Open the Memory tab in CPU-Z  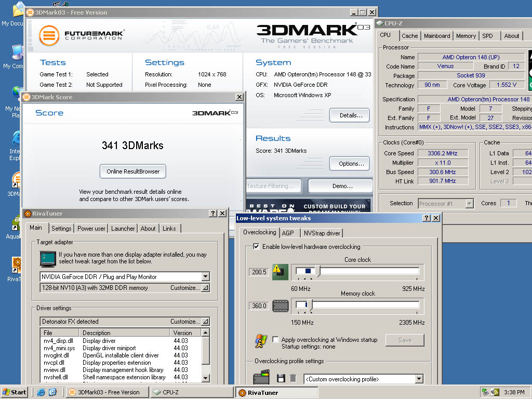(x=466, y=36)
